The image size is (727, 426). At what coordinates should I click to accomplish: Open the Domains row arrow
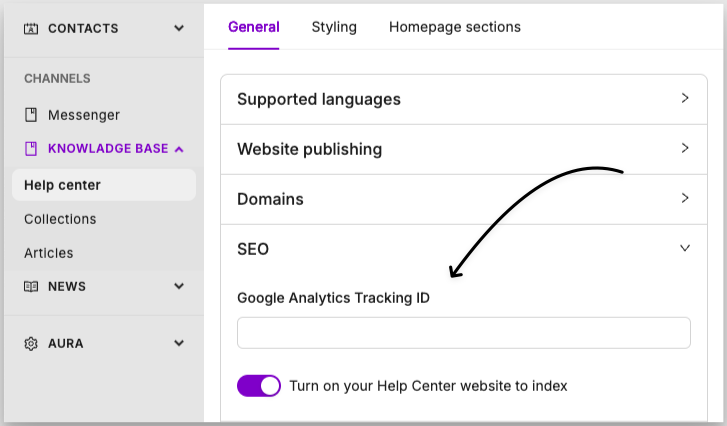[x=685, y=198]
